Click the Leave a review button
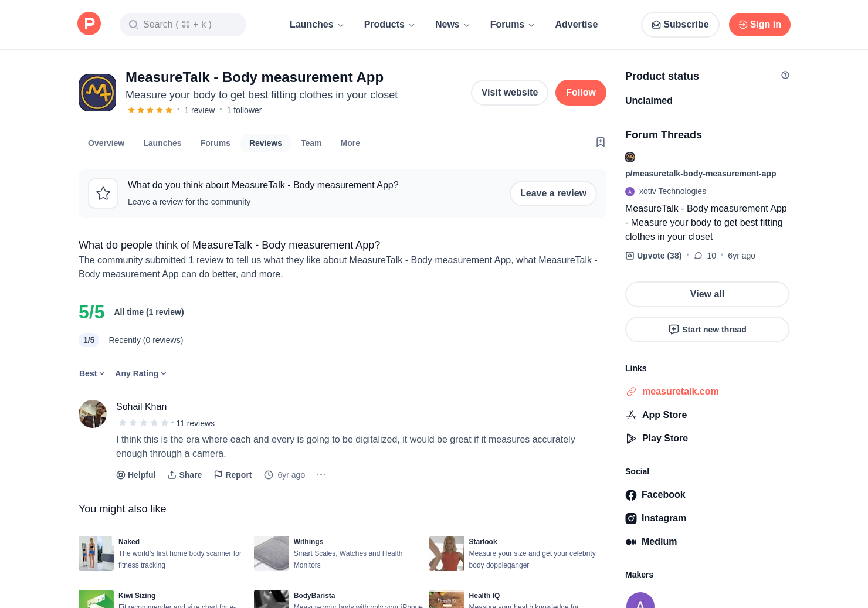Image resolution: width=868 pixels, height=608 pixels. tap(553, 193)
